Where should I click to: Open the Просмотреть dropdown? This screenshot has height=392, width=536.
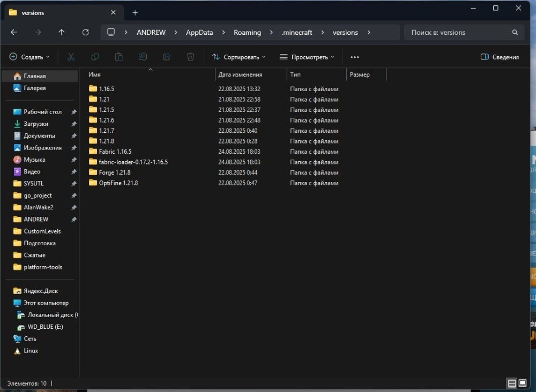(307, 57)
